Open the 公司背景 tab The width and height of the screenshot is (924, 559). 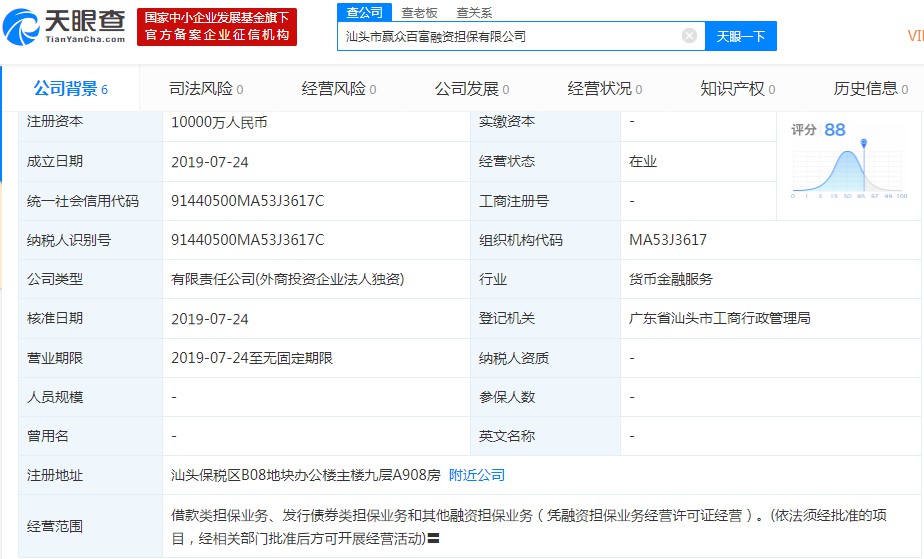[71, 89]
